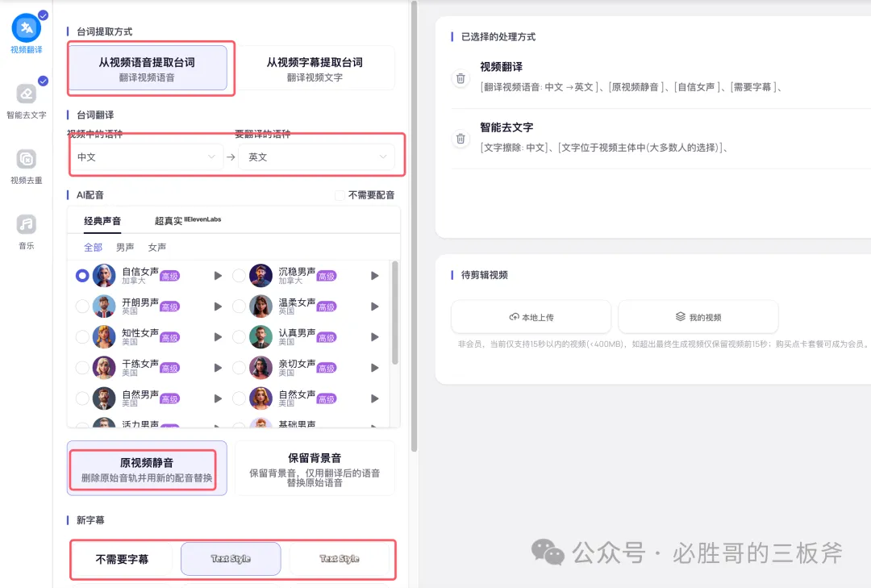Open the 视频翻译 sidebar tool
Image resolution: width=871 pixels, height=588 pixels.
[26, 34]
